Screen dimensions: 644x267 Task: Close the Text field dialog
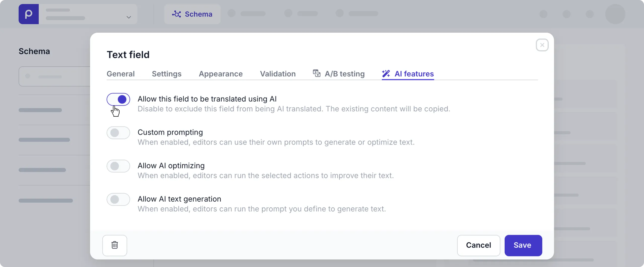coord(542,45)
